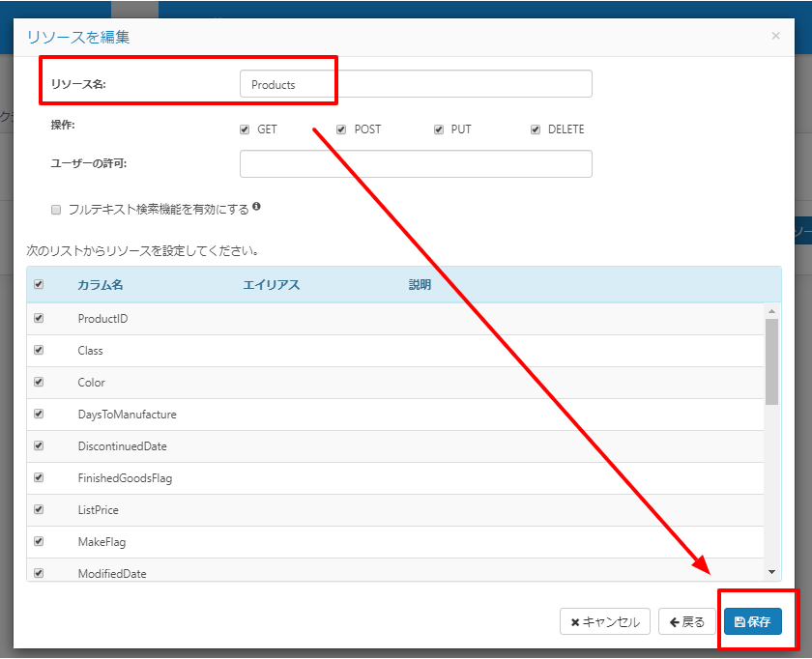Click the 保存 save button
Image resolution: width=812 pixels, height=659 pixels.
point(752,621)
